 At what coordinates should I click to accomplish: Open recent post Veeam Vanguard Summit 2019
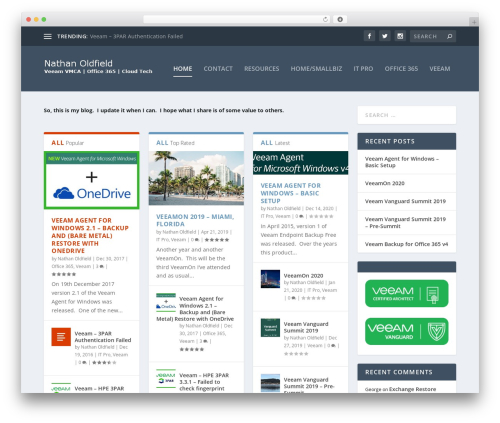(405, 201)
